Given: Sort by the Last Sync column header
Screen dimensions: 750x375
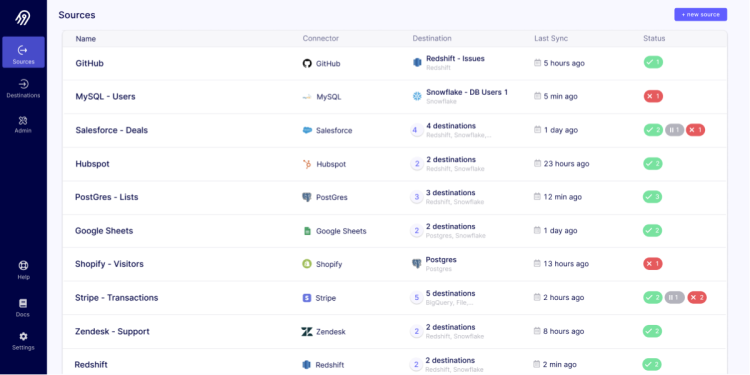Looking at the screenshot, I should pyautogui.click(x=551, y=38).
